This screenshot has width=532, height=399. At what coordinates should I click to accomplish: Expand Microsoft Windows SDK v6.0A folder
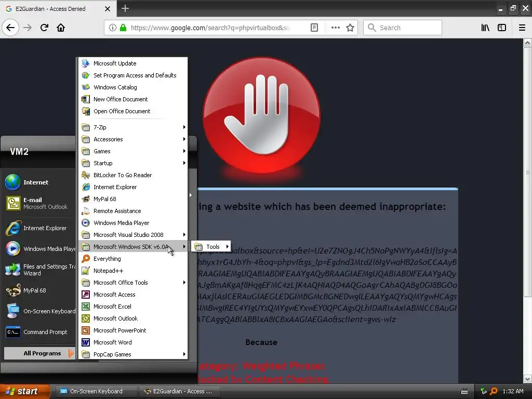[x=132, y=247]
